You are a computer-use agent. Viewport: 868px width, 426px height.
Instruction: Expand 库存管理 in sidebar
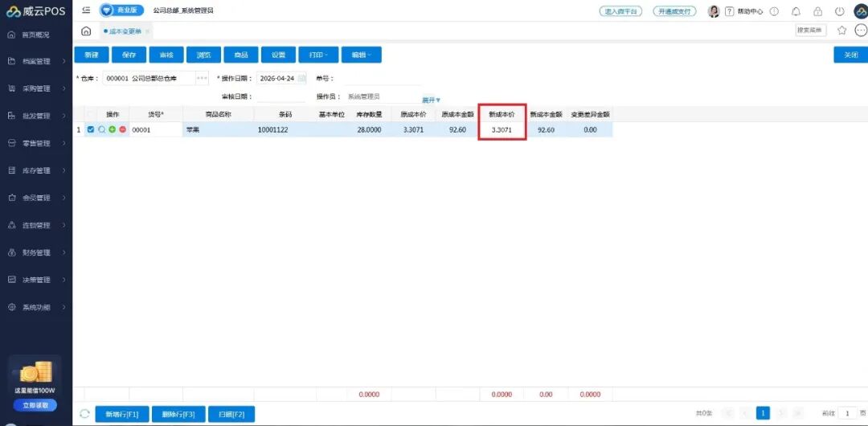coord(36,170)
